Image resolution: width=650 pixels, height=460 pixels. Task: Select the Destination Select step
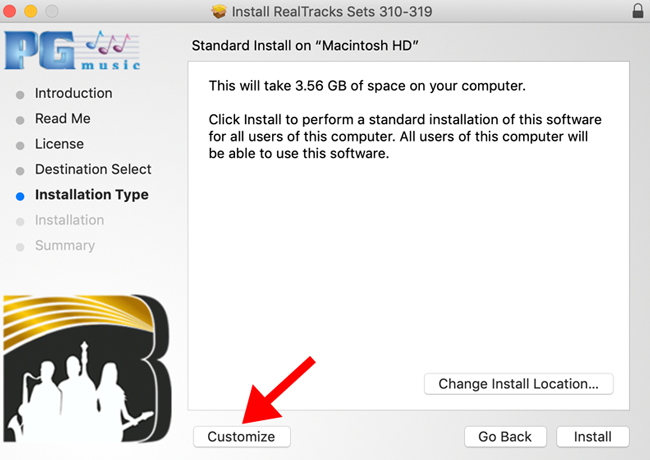pyautogui.click(x=93, y=169)
